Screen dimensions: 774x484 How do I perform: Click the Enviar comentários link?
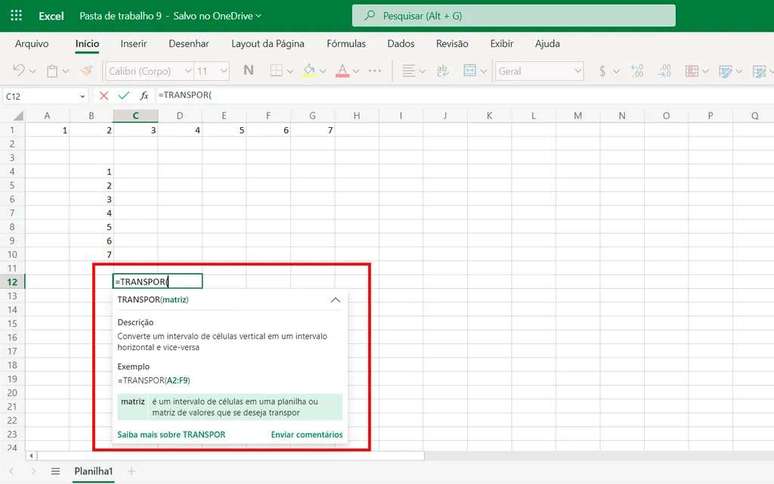(x=306, y=435)
